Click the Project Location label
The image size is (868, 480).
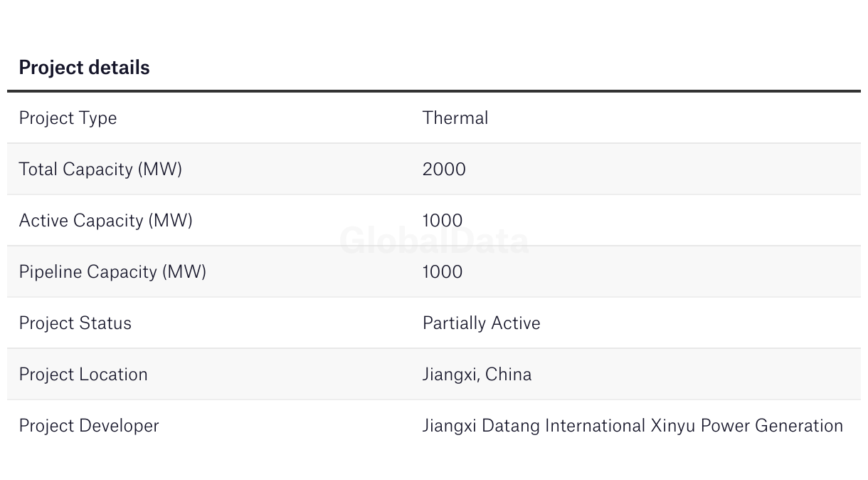pos(83,374)
